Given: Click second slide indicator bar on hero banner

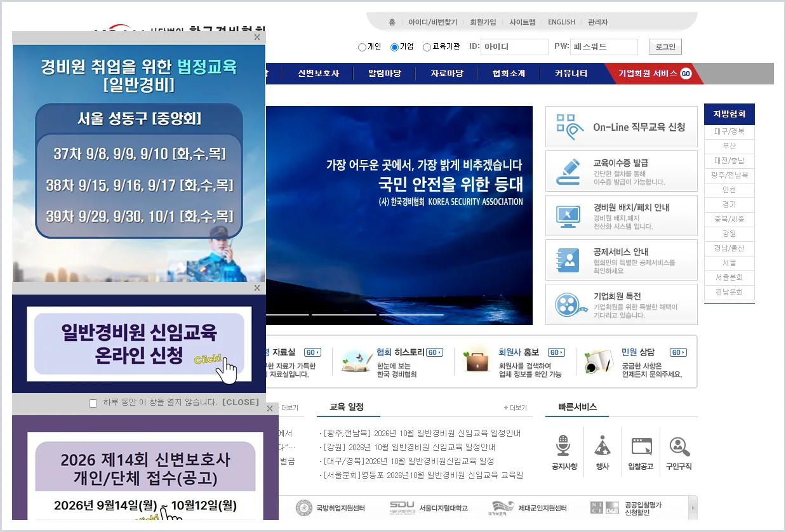Looking at the screenshot, I should click(x=344, y=315).
